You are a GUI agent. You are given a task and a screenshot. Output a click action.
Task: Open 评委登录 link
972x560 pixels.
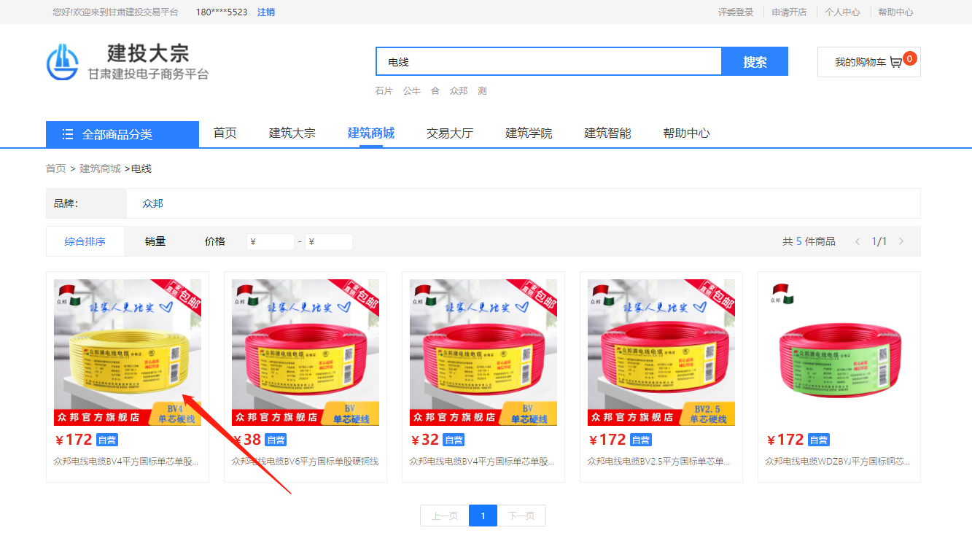click(x=736, y=12)
